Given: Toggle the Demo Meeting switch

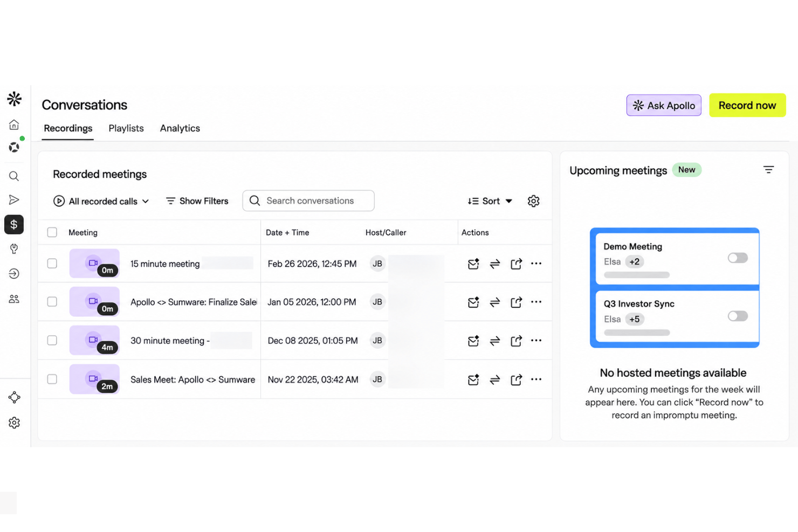Looking at the screenshot, I should point(738,258).
